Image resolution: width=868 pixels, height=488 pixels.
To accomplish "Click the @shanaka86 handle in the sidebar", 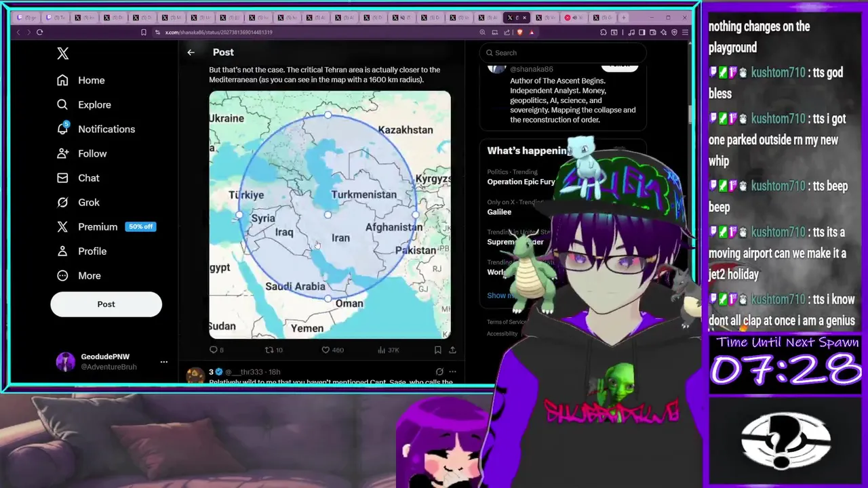I will tap(532, 69).
